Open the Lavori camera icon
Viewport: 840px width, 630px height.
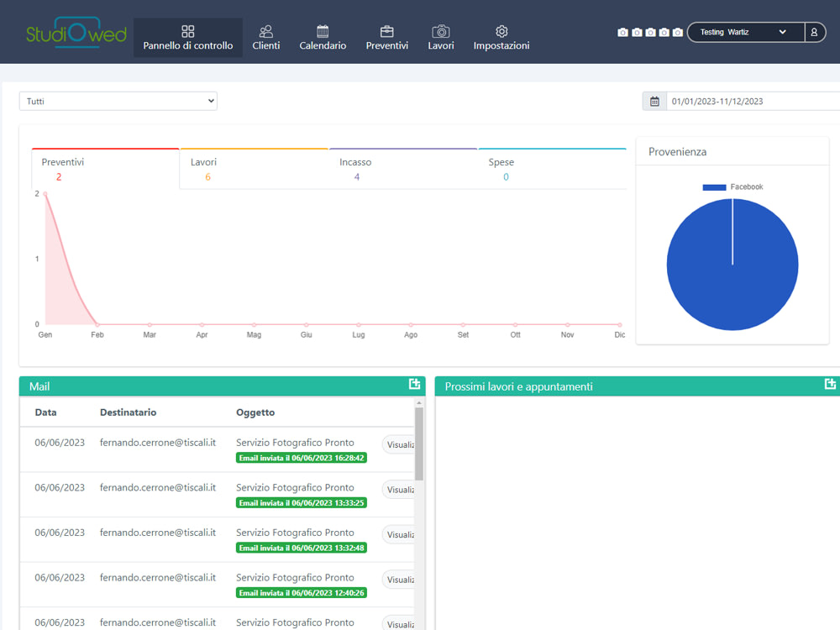[440, 31]
